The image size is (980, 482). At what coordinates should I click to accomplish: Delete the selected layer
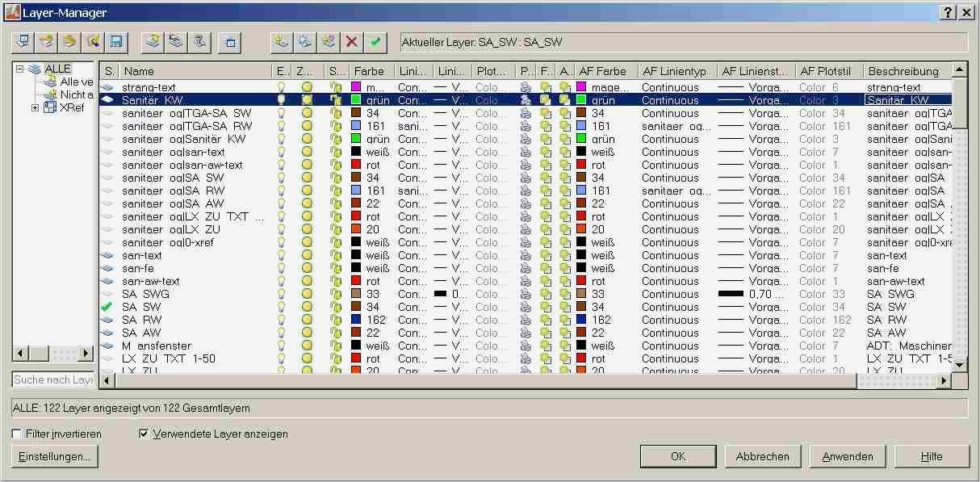pyautogui.click(x=350, y=42)
